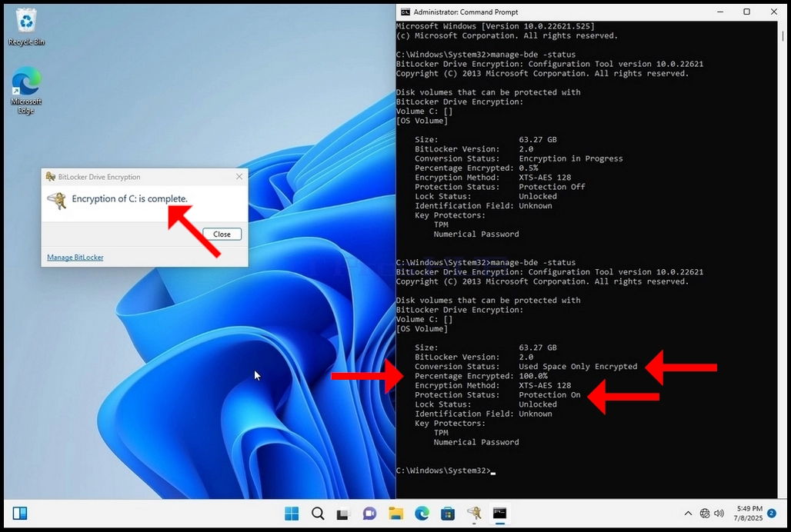Open taskbar Search
The width and height of the screenshot is (791, 532).
318,514
